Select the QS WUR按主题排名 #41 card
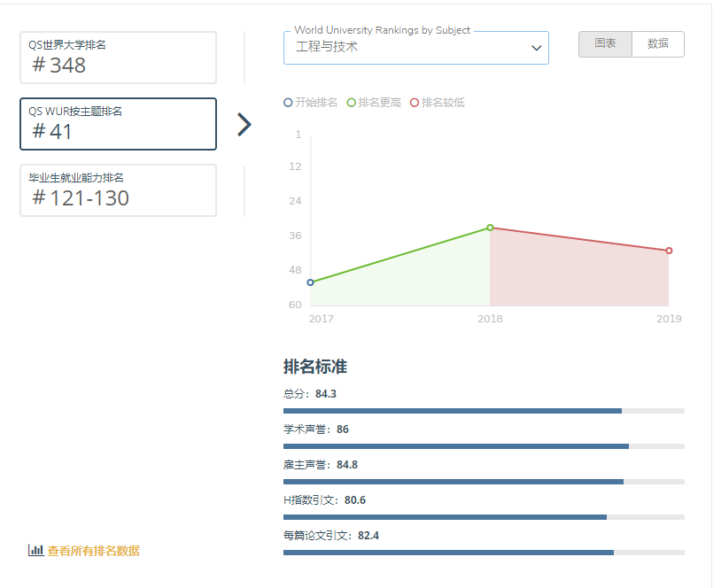Screen dimensions: 721x588 click(118, 124)
